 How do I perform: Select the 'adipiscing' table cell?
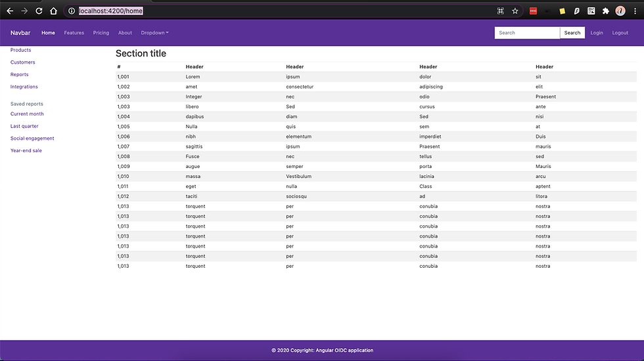pyautogui.click(x=431, y=87)
